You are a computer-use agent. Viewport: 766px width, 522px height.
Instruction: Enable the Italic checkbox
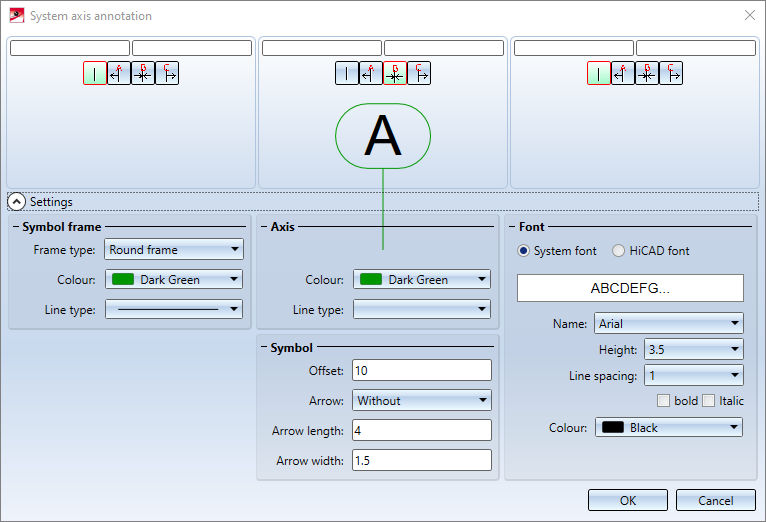708,401
